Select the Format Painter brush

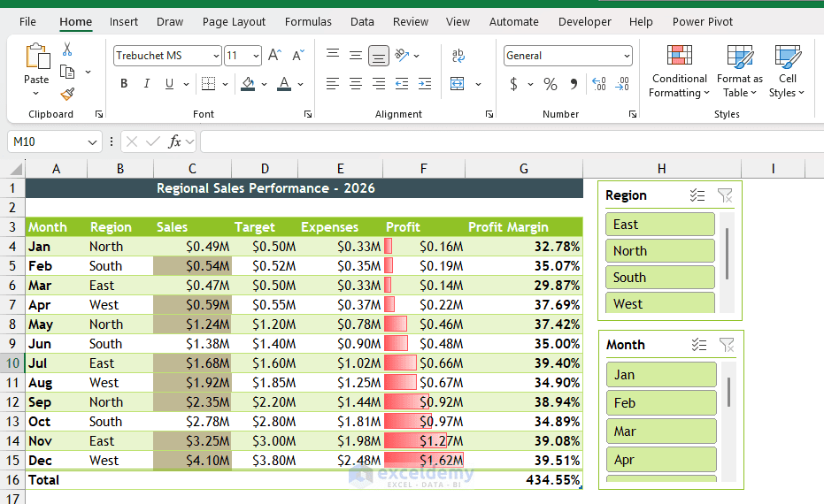pyautogui.click(x=67, y=94)
